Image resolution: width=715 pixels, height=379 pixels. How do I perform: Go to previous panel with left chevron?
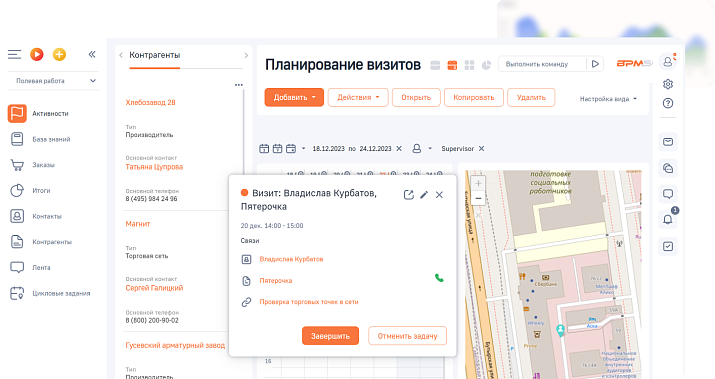[121, 55]
